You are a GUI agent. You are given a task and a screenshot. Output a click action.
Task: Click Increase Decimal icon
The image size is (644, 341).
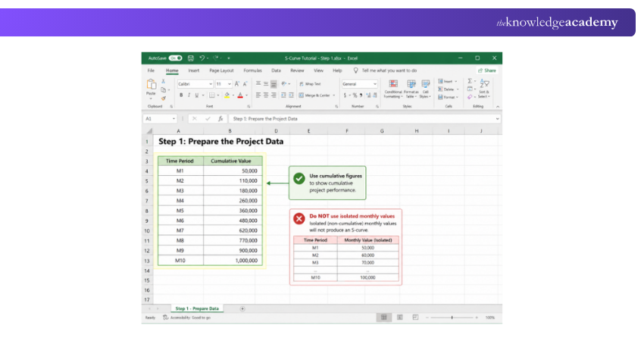368,95
